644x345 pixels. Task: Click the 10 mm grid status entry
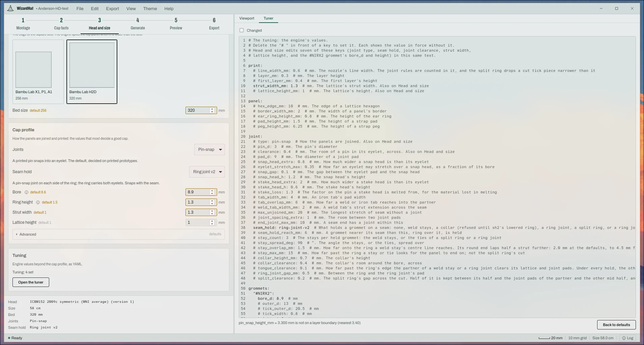tap(577, 338)
